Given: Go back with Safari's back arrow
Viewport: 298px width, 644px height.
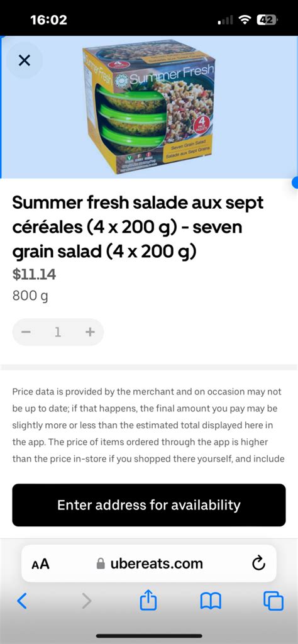Looking at the screenshot, I should point(23,601).
